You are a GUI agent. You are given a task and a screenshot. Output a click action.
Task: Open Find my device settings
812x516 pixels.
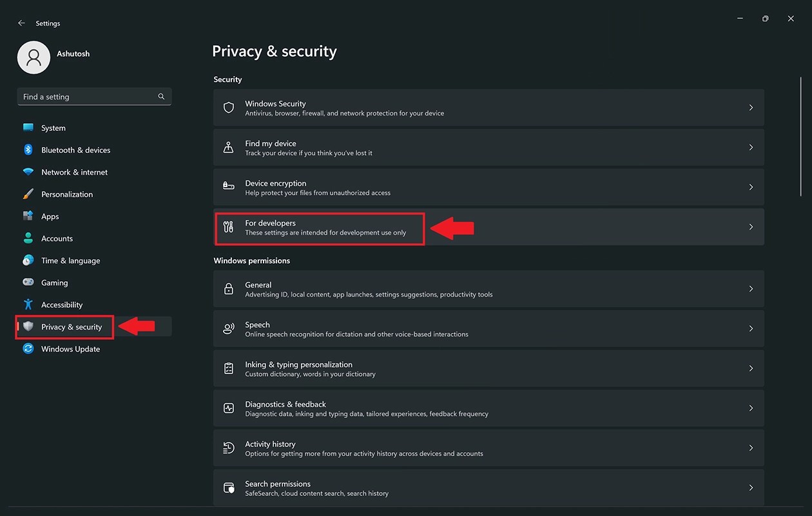point(488,147)
